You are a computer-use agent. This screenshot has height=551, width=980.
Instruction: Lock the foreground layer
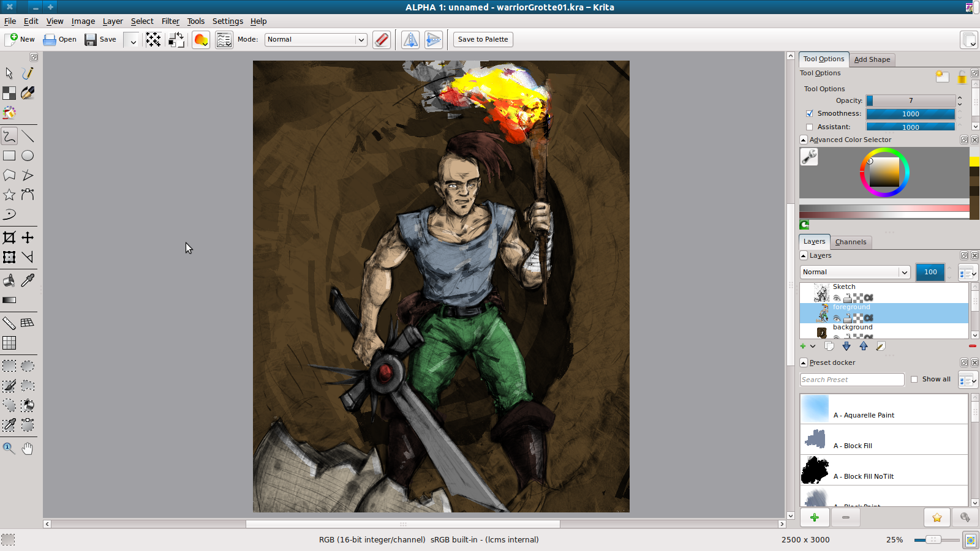pyautogui.click(x=848, y=318)
